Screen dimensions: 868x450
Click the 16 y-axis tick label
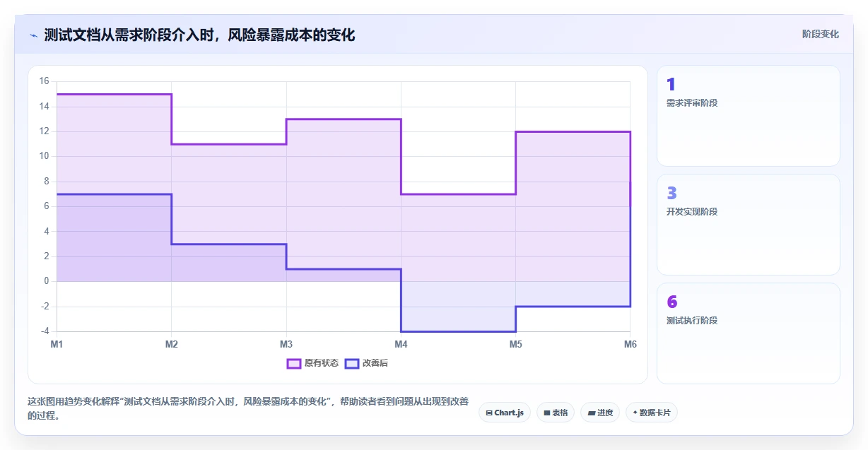point(44,81)
